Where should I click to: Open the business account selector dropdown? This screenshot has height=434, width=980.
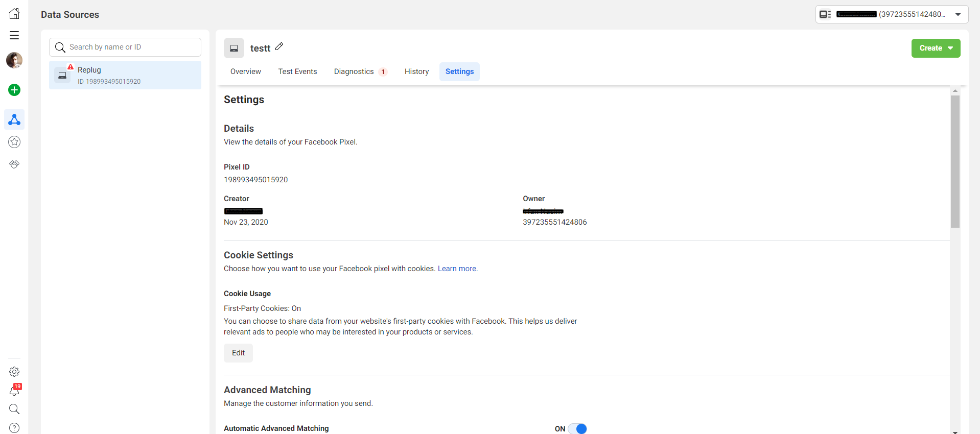[x=892, y=14]
